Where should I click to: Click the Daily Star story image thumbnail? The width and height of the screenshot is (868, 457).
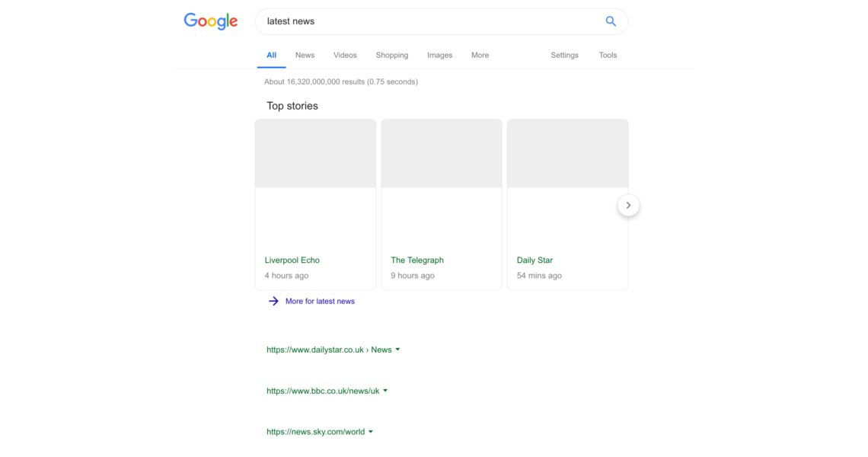pyautogui.click(x=567, y=153)
